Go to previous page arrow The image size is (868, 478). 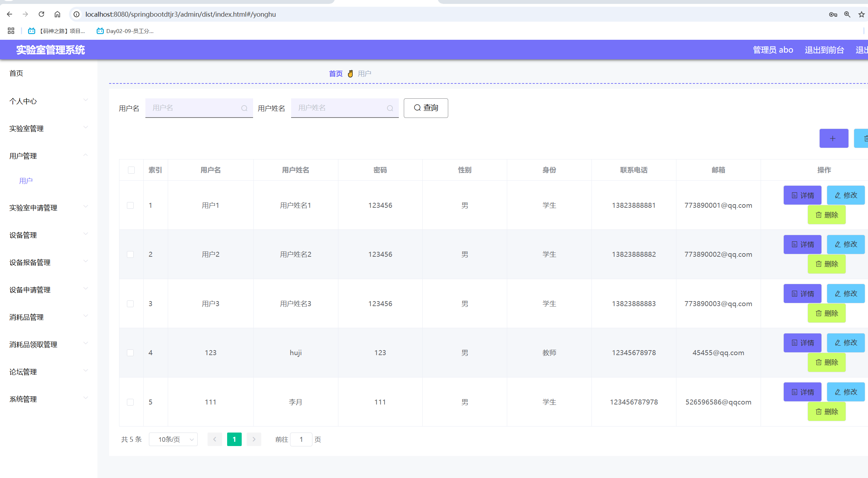coord(215,439)
